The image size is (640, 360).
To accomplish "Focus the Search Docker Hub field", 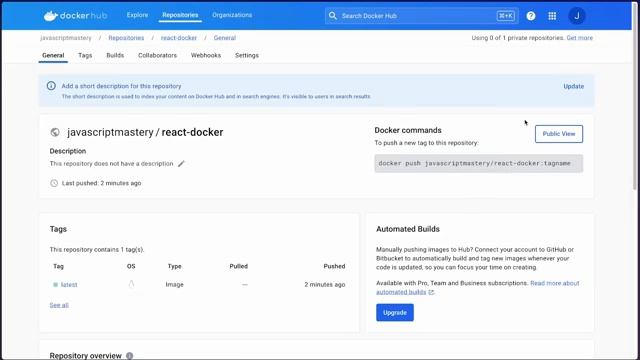I will (422, 16).
